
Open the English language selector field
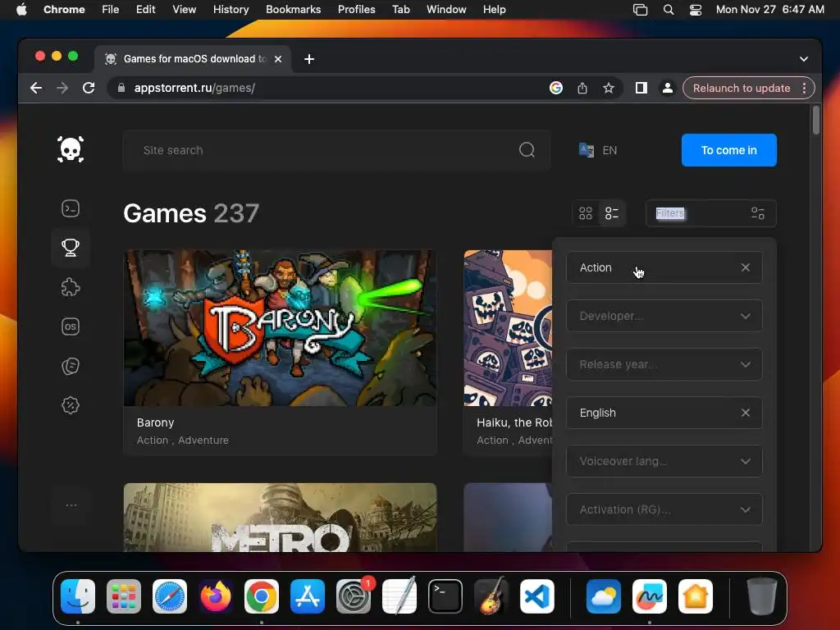coord(664,413)
